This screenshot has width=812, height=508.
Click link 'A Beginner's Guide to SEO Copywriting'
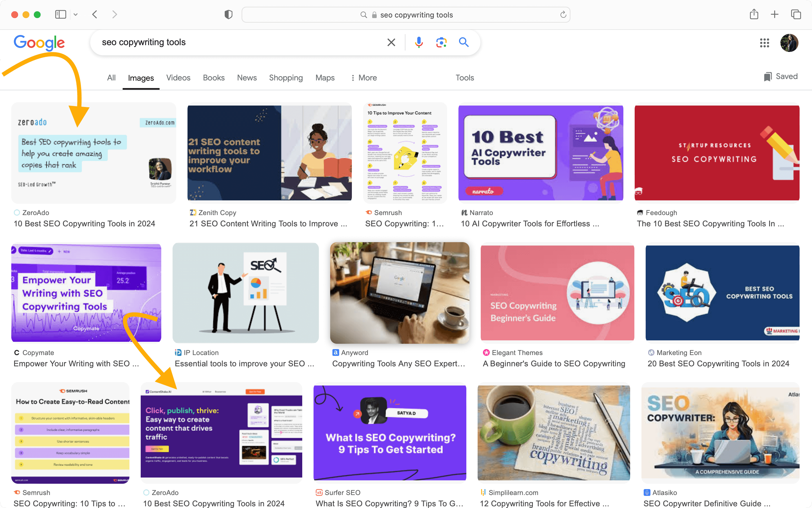click(x=554, y=364)
